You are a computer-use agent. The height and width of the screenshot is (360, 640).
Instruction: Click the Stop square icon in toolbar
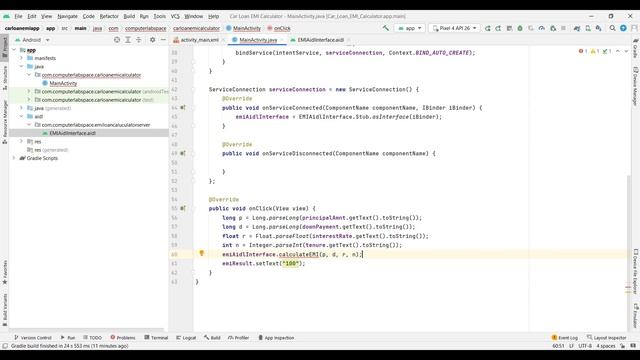tap(563, 28)
